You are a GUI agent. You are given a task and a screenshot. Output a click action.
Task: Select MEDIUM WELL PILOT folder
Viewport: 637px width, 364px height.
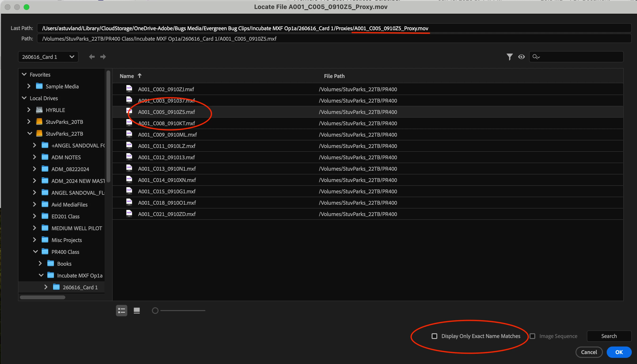77,228
